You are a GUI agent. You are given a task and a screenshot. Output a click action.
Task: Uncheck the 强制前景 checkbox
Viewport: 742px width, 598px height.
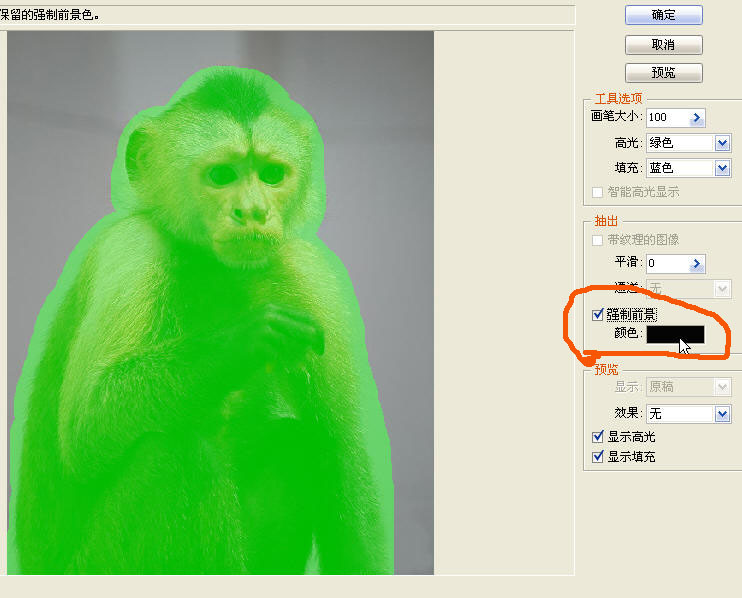(x=598, y=314)
